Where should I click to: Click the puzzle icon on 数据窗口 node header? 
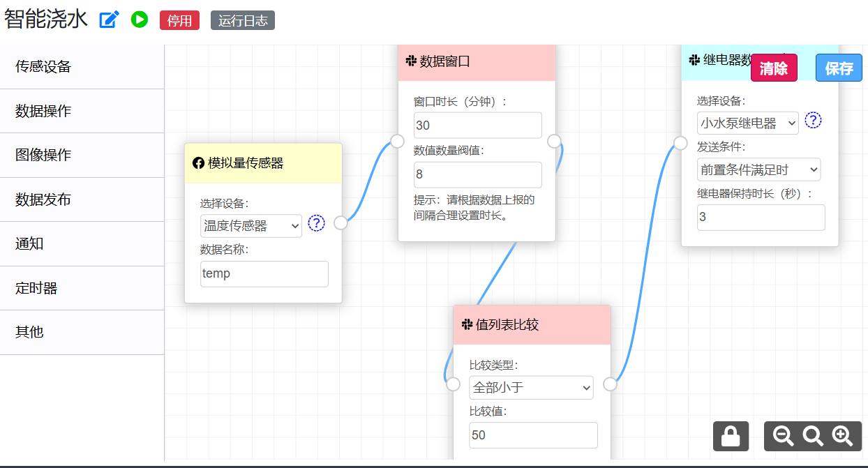coord(410,62)
